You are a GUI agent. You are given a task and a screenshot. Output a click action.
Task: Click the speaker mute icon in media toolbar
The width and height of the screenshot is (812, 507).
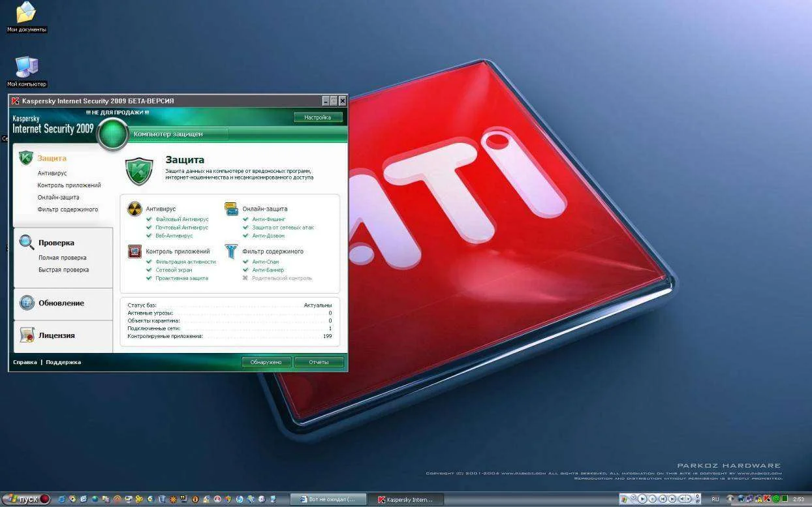682,499
